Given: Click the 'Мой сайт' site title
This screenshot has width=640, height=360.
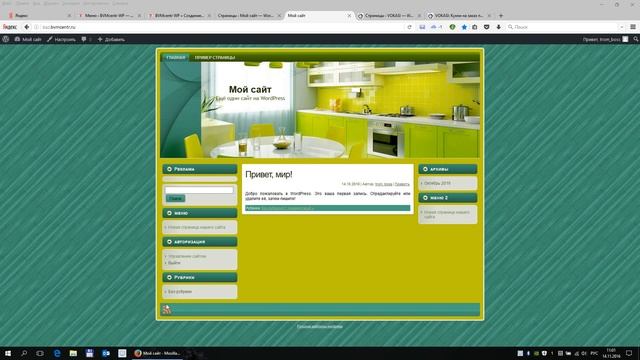Looking at the screenshot, I should tap(250, 89).
